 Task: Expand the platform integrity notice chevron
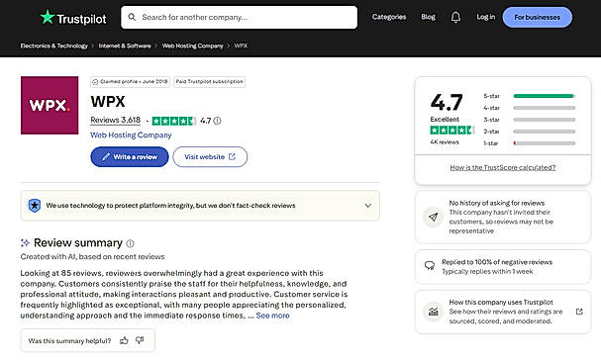[368, 206]
